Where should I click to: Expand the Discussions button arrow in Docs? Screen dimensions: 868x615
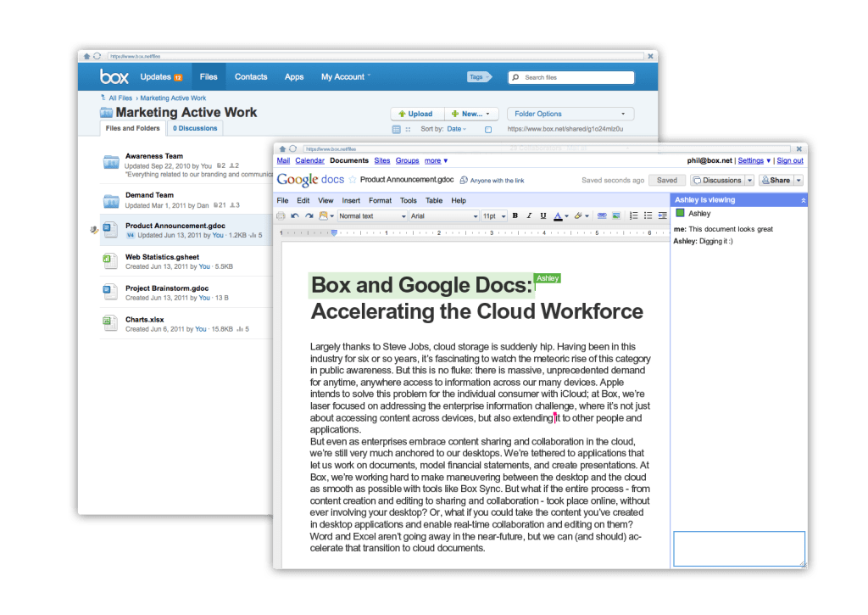pos(749,180)
